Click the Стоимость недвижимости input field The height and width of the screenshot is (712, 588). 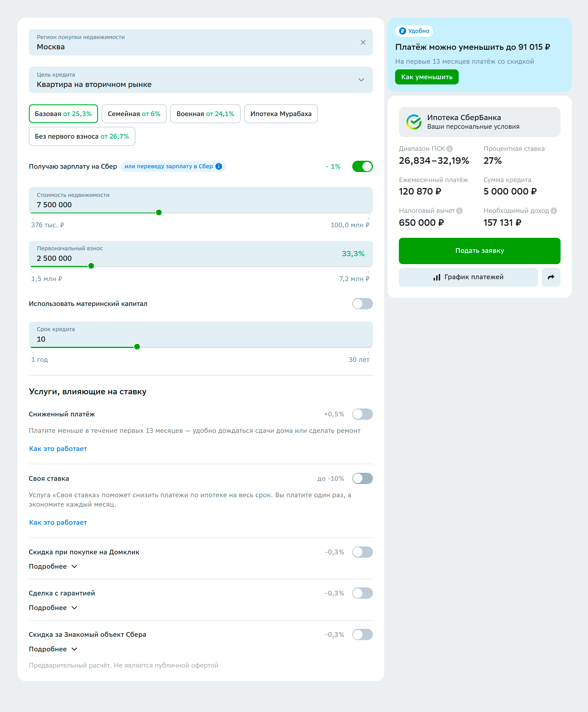click(200, 200)
